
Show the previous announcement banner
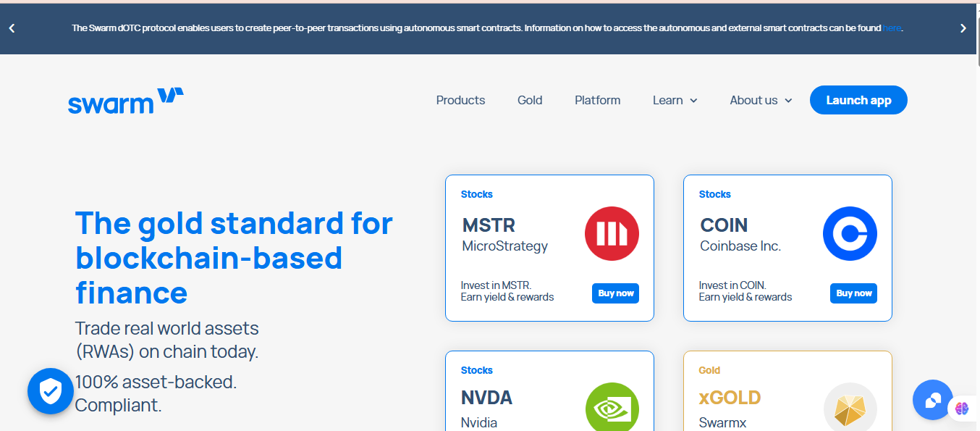click(x=12, y=28)
